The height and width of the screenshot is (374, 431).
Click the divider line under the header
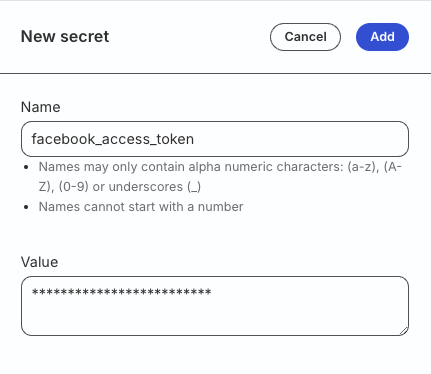pos(215,73)
